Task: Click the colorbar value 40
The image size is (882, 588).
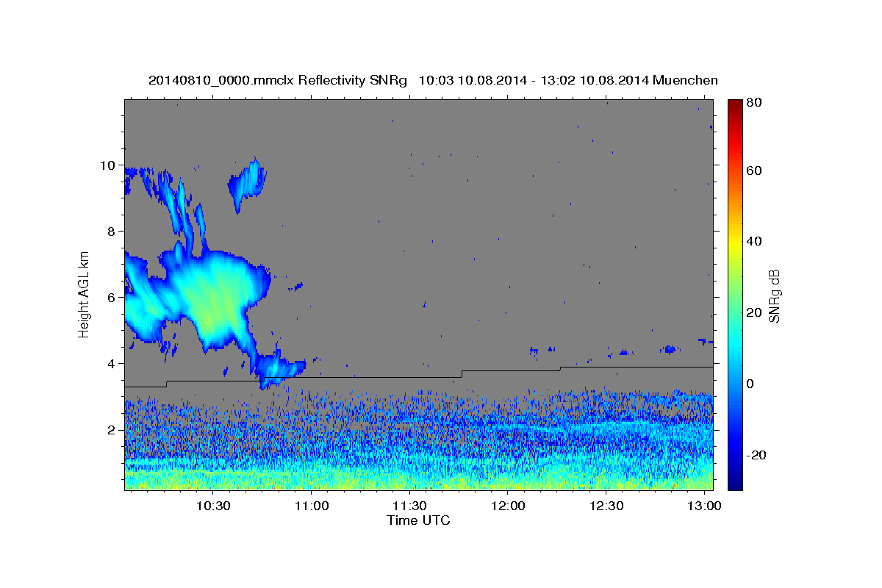Action: click(x=755, y=242)
